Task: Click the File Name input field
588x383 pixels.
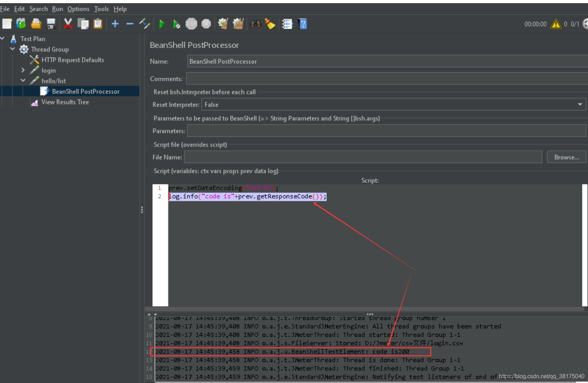Action: (x=363, y=157)
